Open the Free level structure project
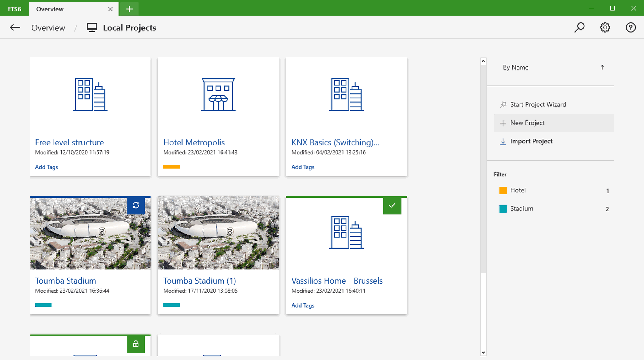This screenshot has height=360, width=644. click(x=70, y=142)
